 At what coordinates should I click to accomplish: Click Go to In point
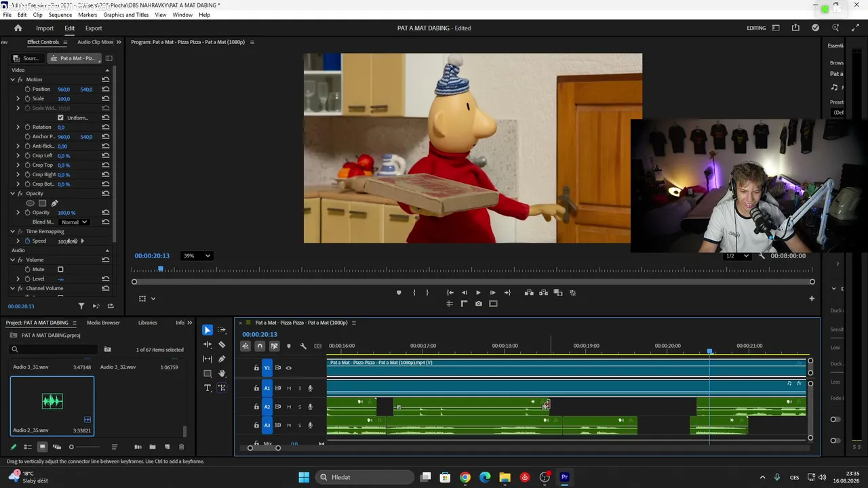point(450,293)
